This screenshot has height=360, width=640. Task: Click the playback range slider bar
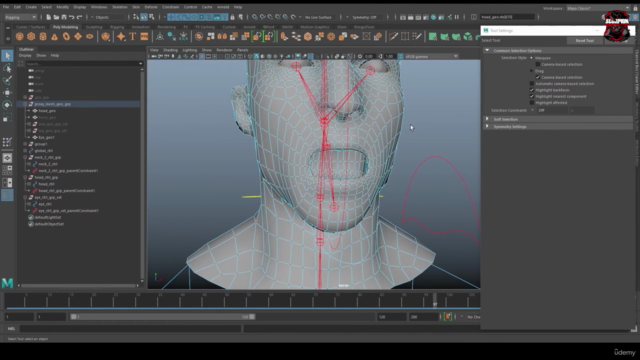click(x=162, y=317)
